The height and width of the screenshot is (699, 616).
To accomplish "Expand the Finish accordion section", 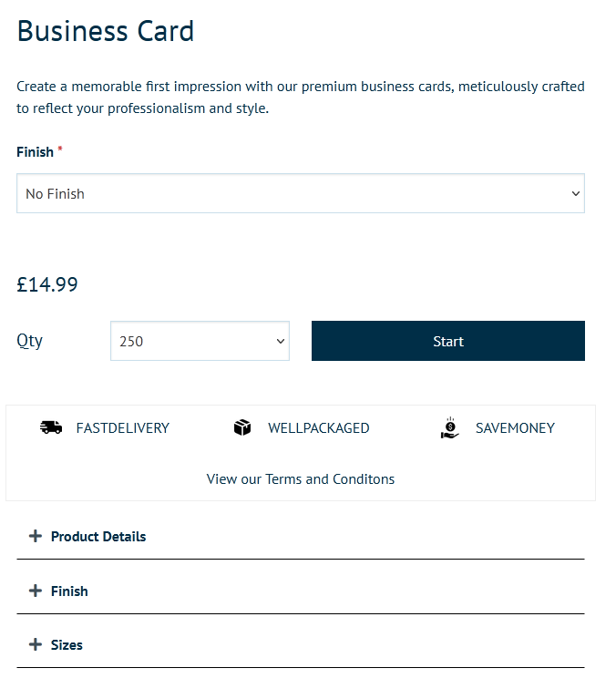I will pos(301,591).
